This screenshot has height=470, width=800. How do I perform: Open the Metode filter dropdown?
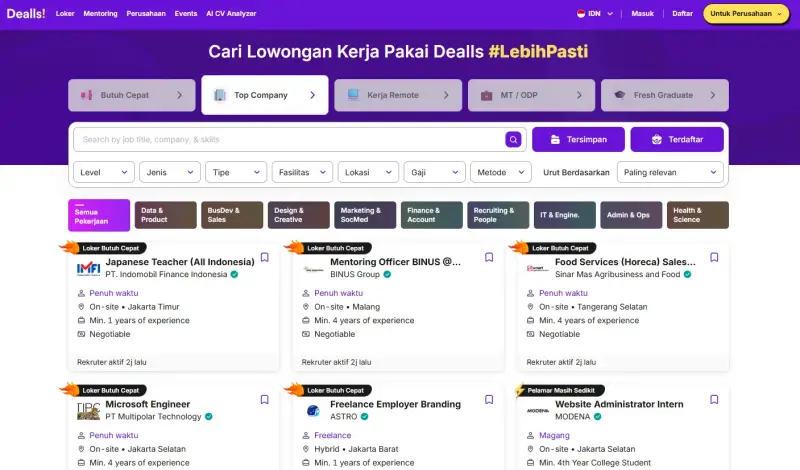501,172
